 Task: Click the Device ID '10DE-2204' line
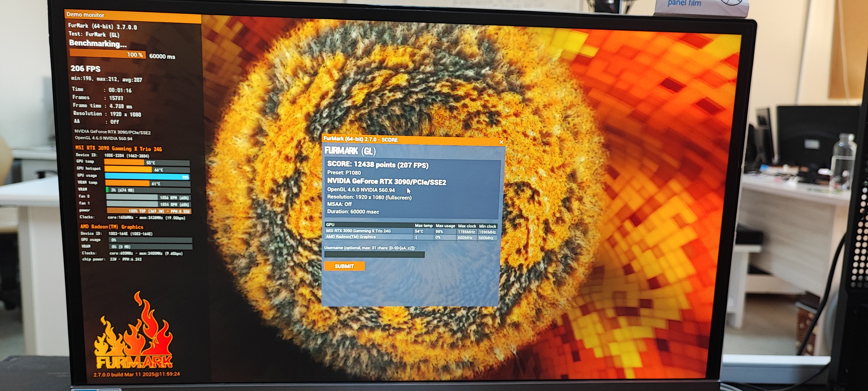113,155
